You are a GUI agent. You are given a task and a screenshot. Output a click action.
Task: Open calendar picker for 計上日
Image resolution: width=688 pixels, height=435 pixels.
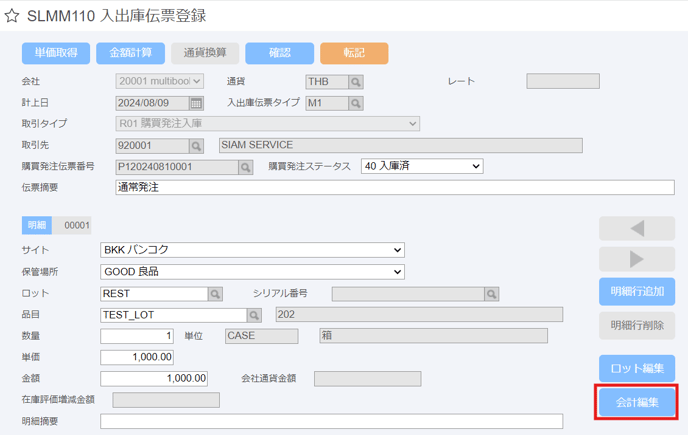pos(196,103)
